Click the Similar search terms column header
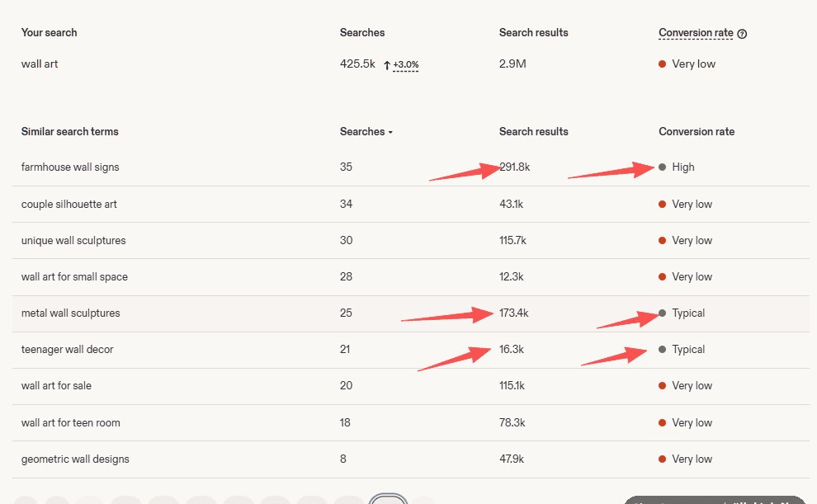The image size is (817, 504). click(70, 132)
